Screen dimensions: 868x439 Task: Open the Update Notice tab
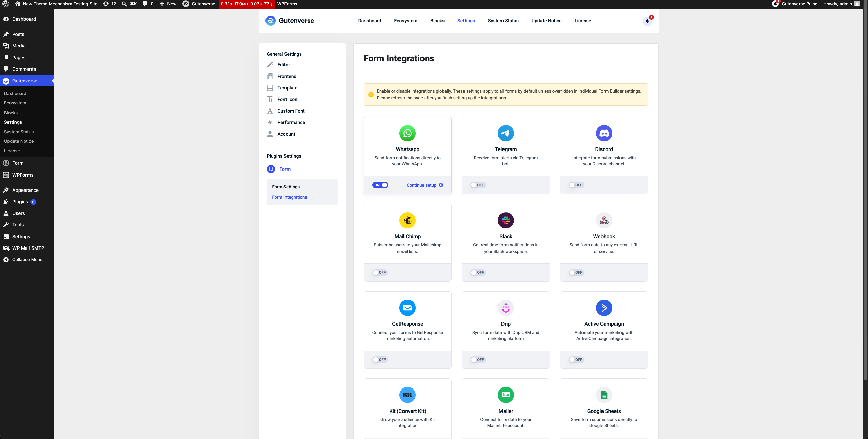tap(547, 21)
